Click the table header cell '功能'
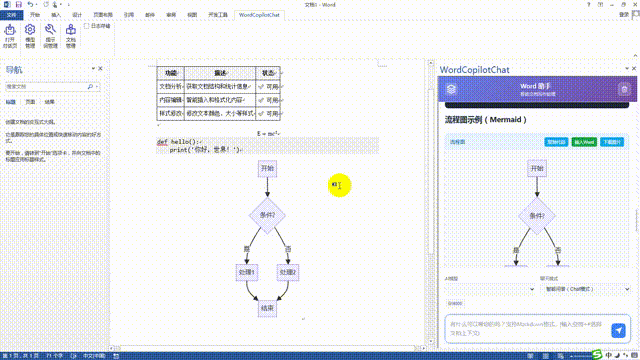Viewport: 640px width, 360px height. pyautogui.click(x=171, y=73)
